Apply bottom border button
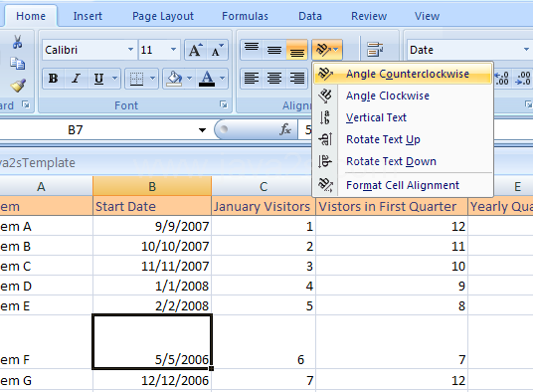Screen dimensions: 533x392 point(136,79)
